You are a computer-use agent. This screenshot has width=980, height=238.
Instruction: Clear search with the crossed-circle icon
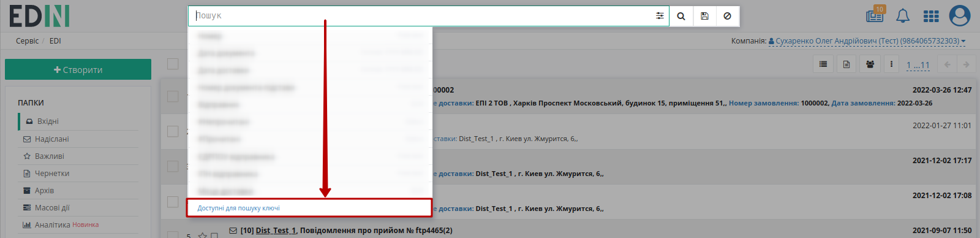click(727, 16)
